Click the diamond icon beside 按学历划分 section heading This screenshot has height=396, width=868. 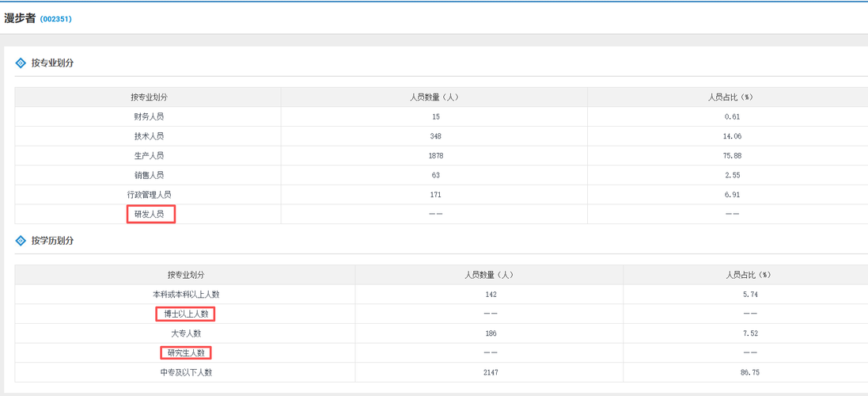tap(21, 241)
